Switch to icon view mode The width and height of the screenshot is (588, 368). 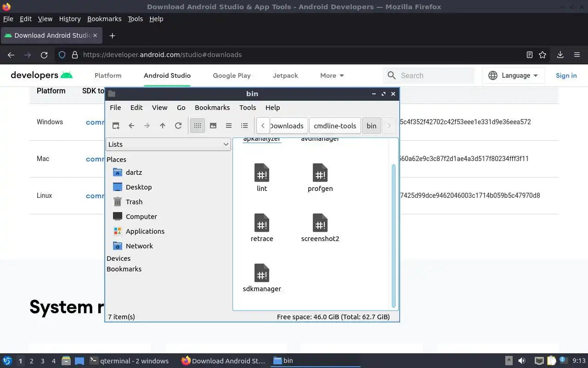click(x=198, y=126)
